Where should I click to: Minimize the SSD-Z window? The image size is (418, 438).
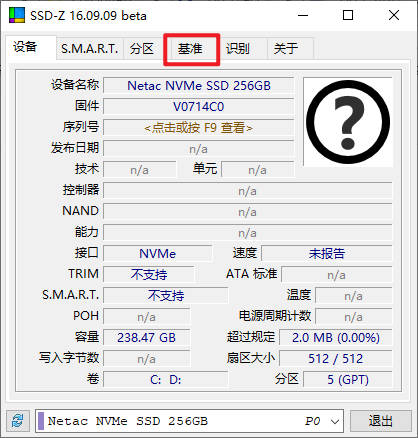(303, 15)
